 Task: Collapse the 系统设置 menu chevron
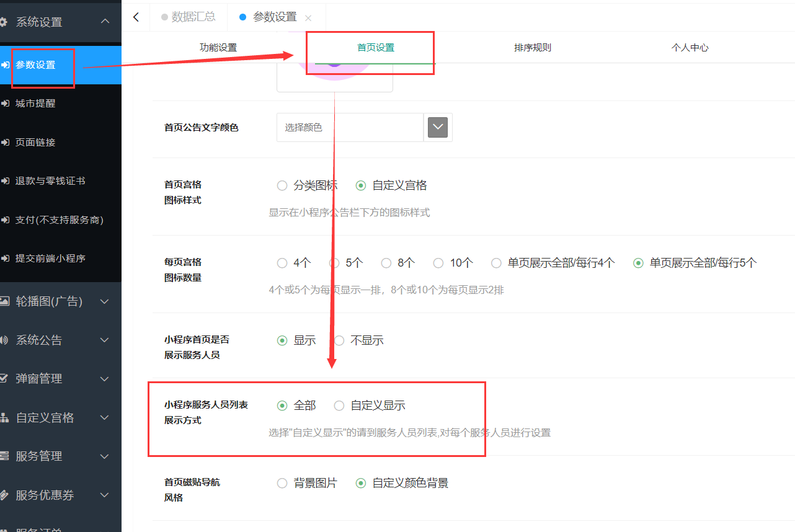tap(105, 21)
